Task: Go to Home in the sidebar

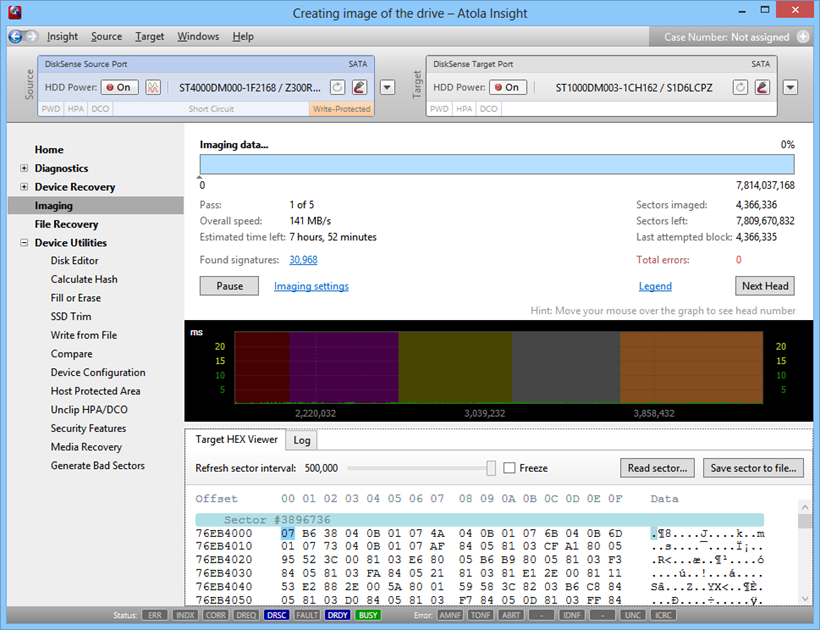Action: click(x=49, y=150)
